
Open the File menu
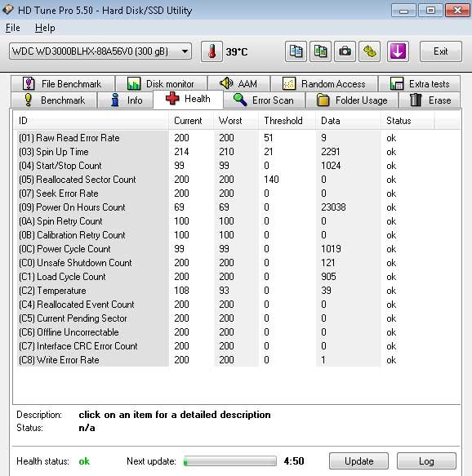[x=13, y=28]
